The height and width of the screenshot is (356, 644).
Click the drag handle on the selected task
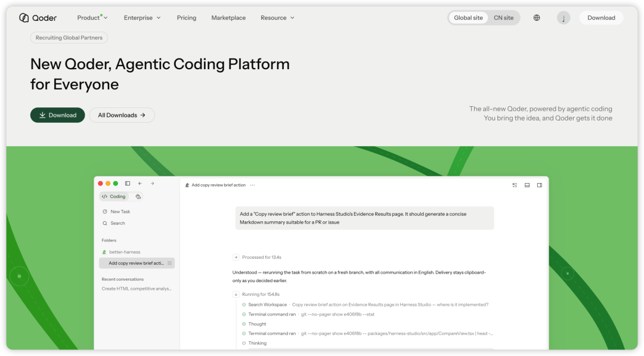point(169,263)
